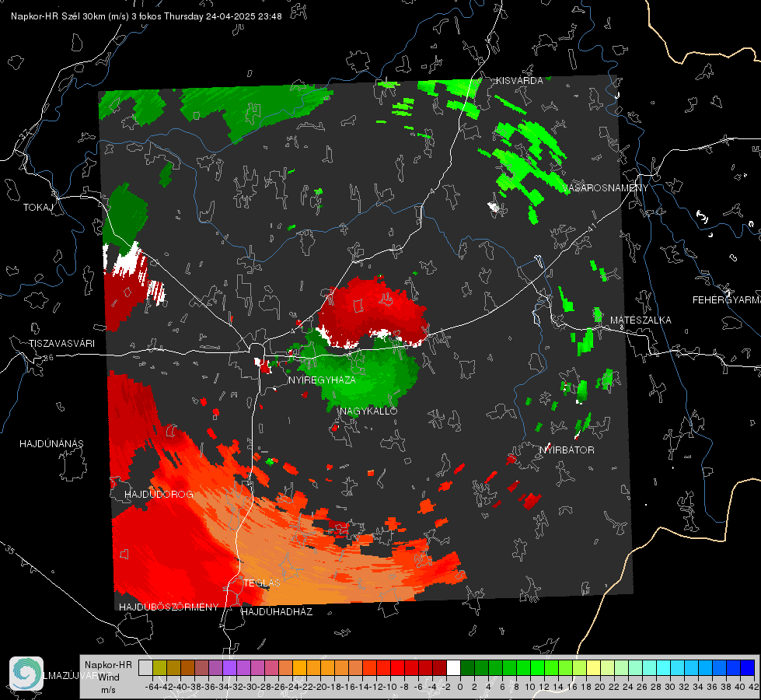
Task: Select the TISZAVASVÁRI city label
Action: point(61,344)
